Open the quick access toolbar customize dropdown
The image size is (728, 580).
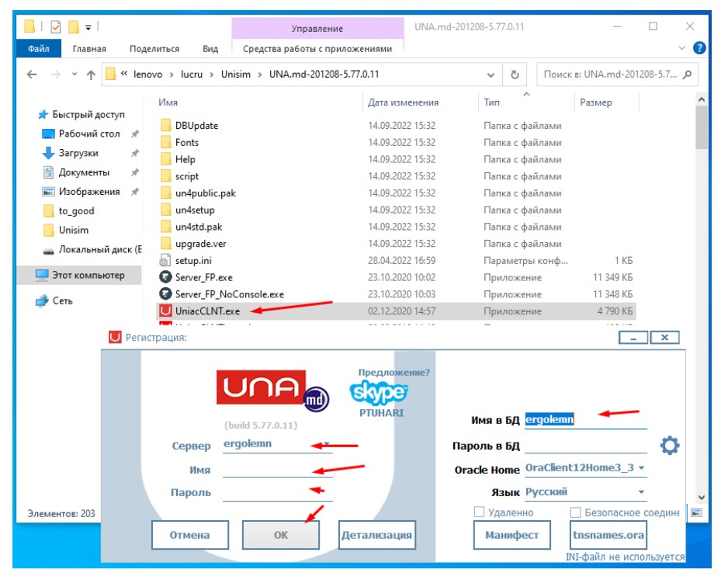(x=88, y=27)
